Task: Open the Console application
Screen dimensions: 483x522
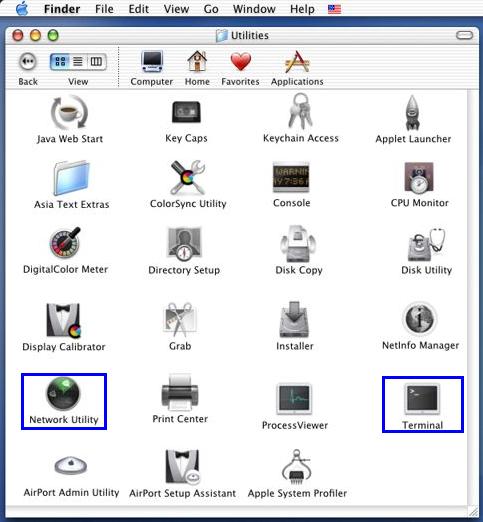Action: click(291, 177)
